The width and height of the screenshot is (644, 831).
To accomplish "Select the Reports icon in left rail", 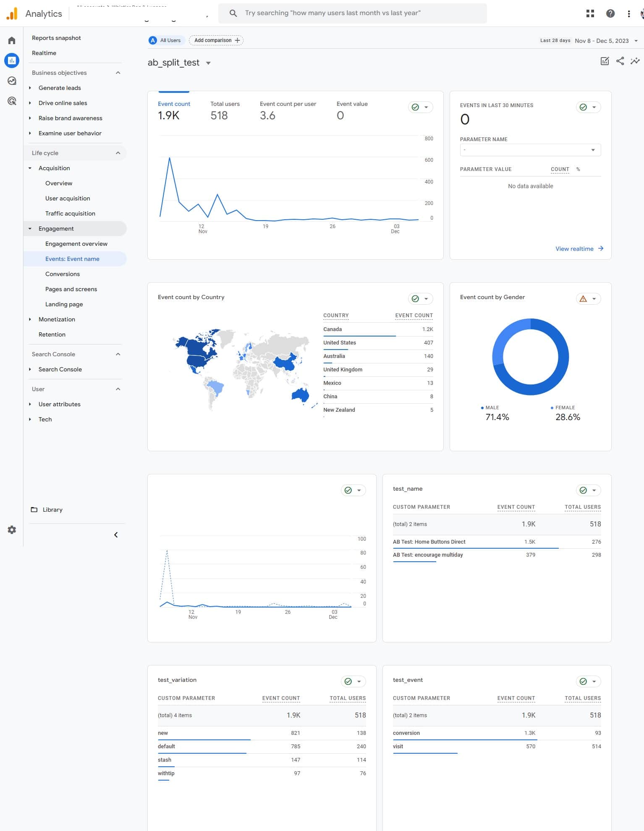I will point(12,60).
